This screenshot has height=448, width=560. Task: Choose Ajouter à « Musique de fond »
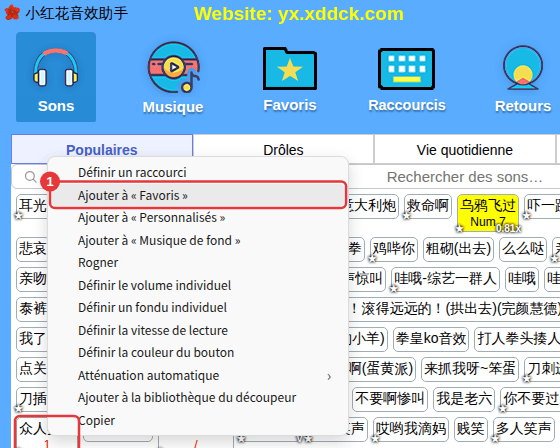(198, 240)
